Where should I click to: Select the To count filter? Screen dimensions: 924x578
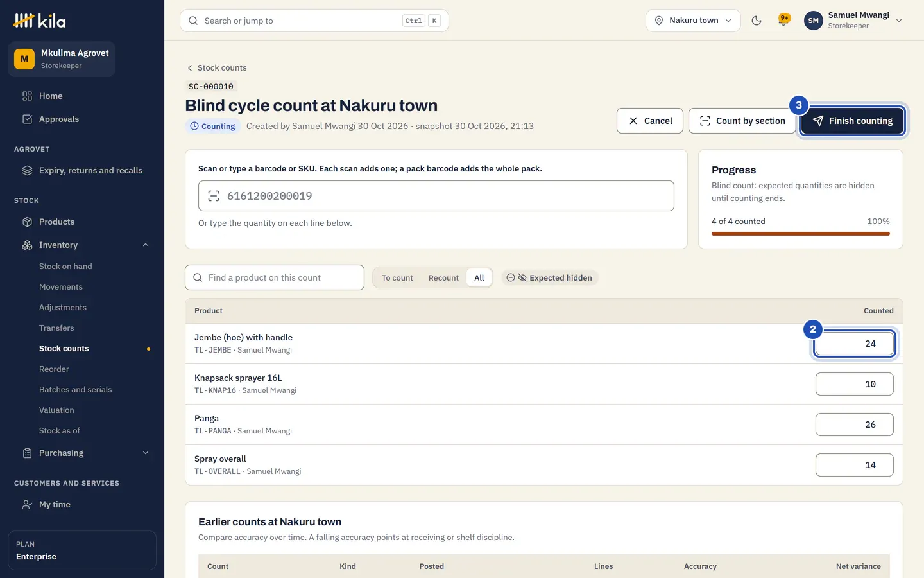tap(397, 277)
